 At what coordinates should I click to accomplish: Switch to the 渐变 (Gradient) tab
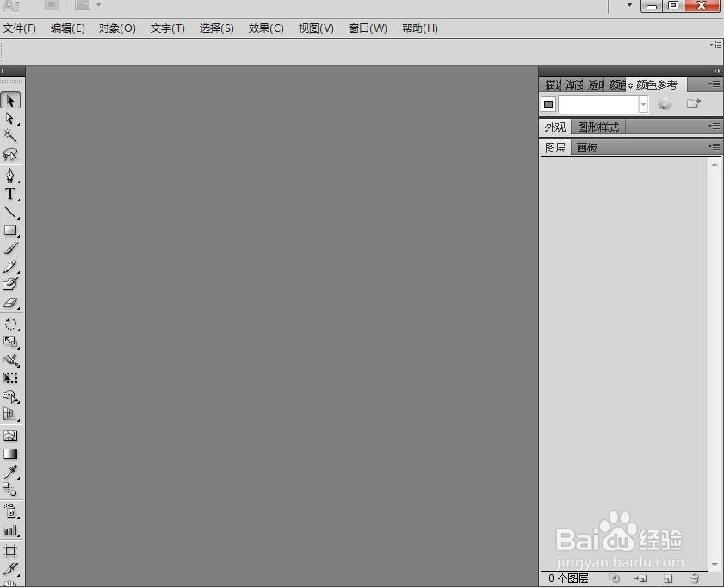(574, 84)
